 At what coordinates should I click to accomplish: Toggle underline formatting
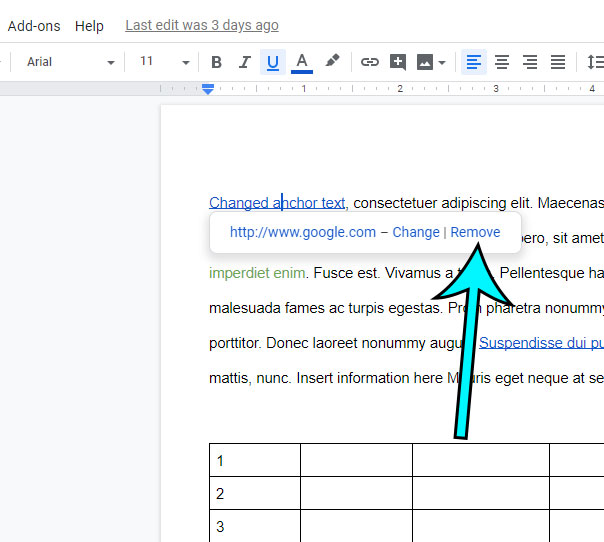(272, 62)
